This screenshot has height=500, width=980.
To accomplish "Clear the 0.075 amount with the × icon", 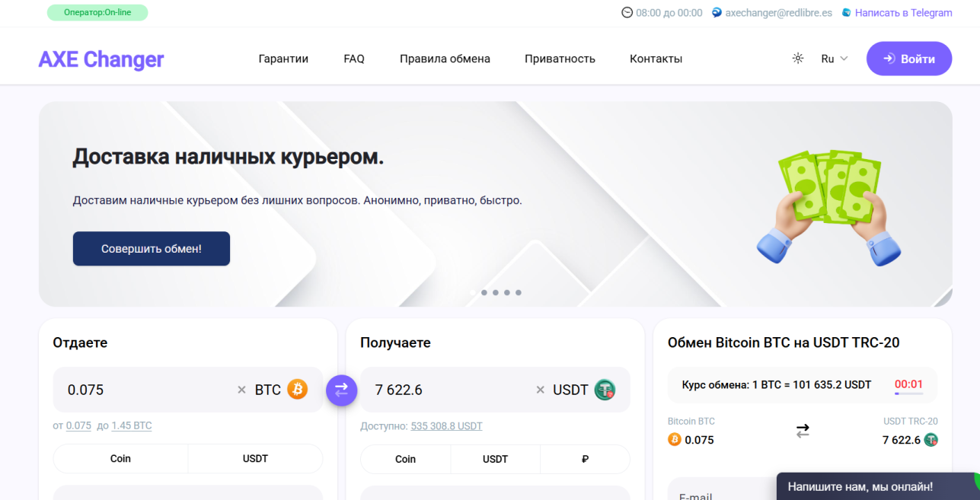I will (x=241, y=390).
